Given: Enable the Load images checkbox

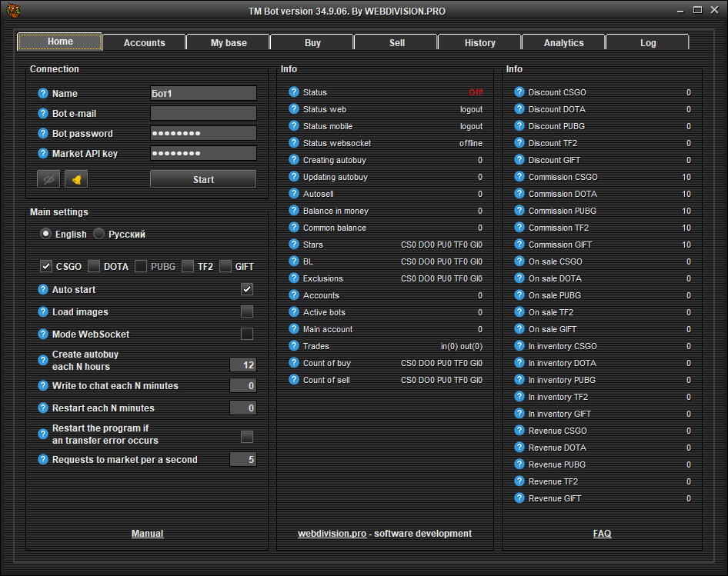Looking at the screenshot, I should [247, 312].
